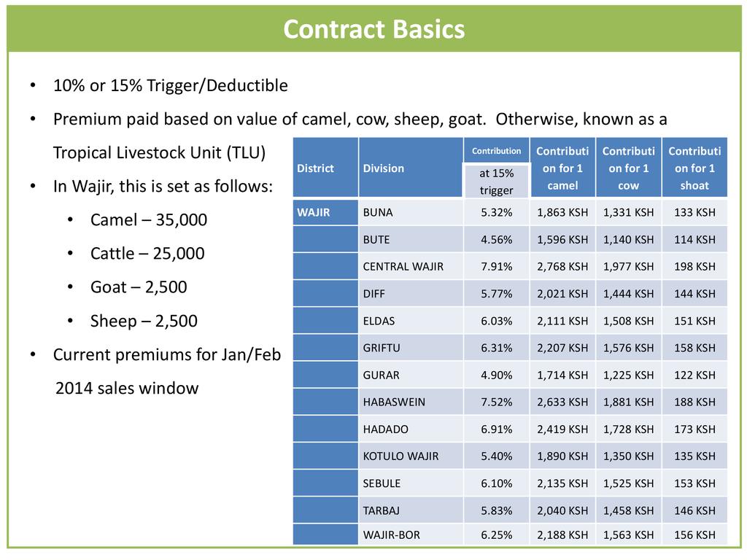The width and height of the screenshot is (747, 560).
Task: Click the Contract Basics slide title
Action: [373, 29]
